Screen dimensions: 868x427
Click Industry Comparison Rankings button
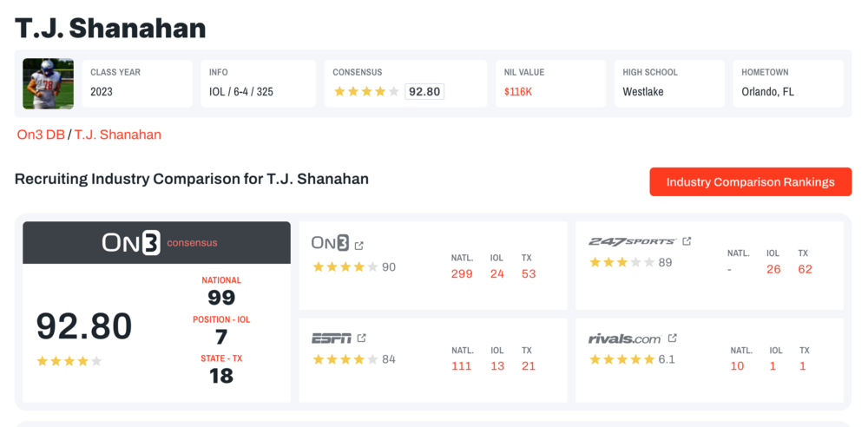coord(750,182)
